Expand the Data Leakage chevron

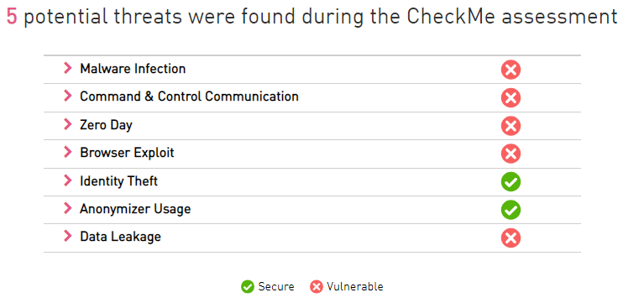(x=68, y=236)
